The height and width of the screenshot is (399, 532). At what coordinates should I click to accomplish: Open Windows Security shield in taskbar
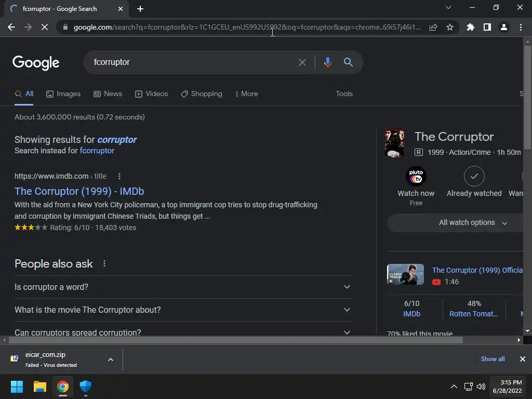(86, 387)
